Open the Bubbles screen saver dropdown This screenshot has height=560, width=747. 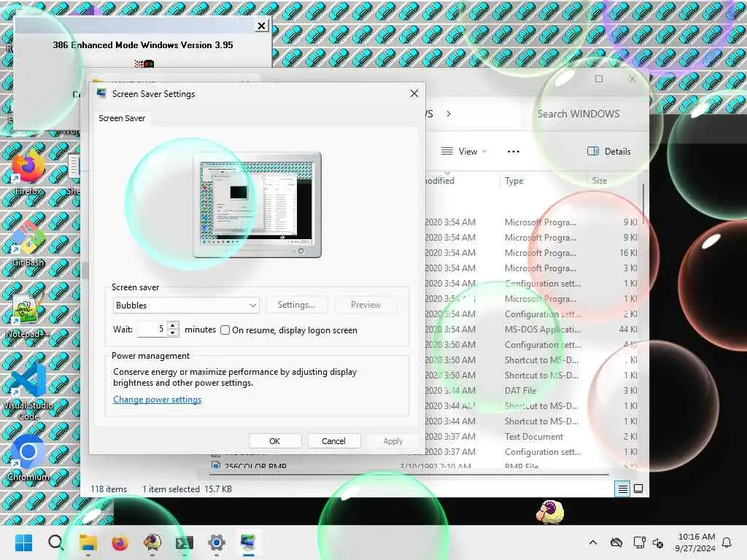pyautogui.click(x=186, y=306)
